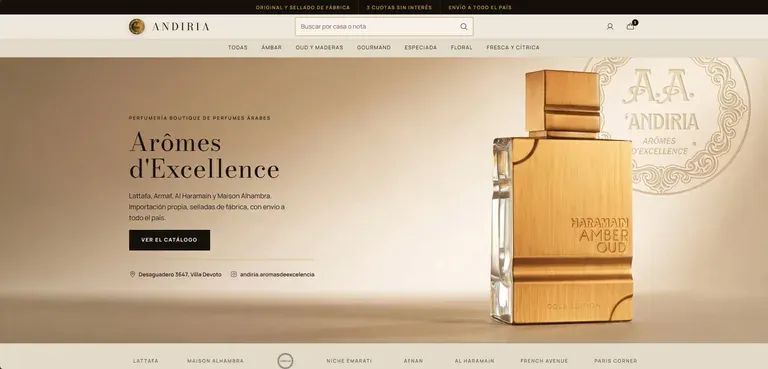Click '3 CUOTAS SIN INTERÉS' banner text
This screenshot has height=369, width=768.
399,7
